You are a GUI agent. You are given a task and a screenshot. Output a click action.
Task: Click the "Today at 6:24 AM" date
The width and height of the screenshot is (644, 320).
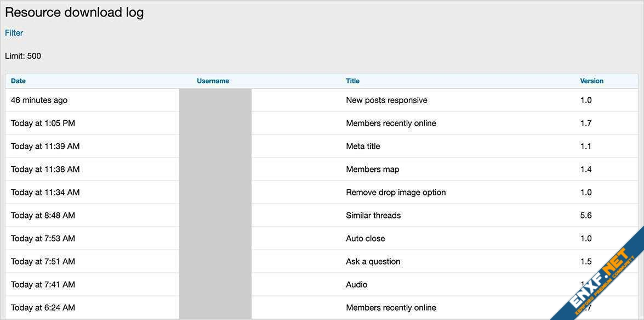tap(43, 308)
